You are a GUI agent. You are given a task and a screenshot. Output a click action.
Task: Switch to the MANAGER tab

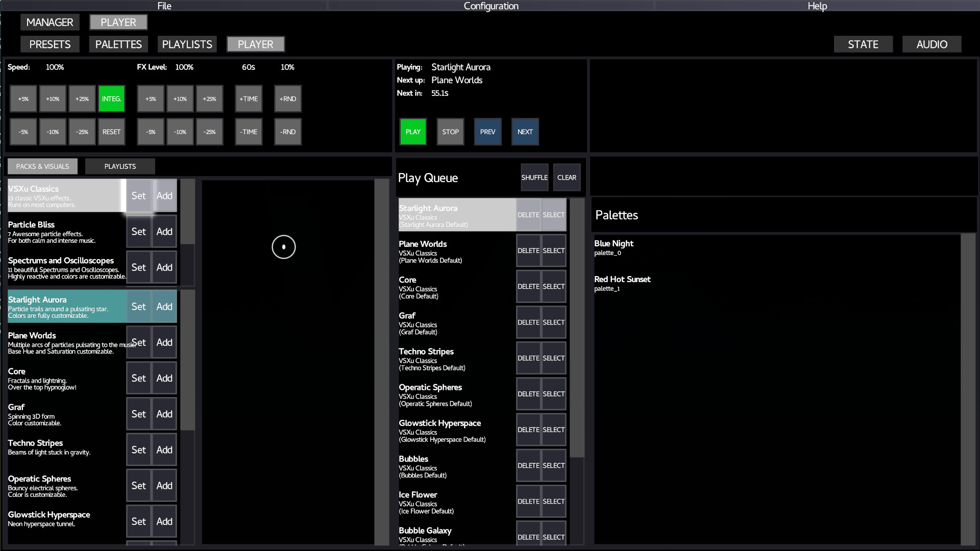click(x=50, y=22)
